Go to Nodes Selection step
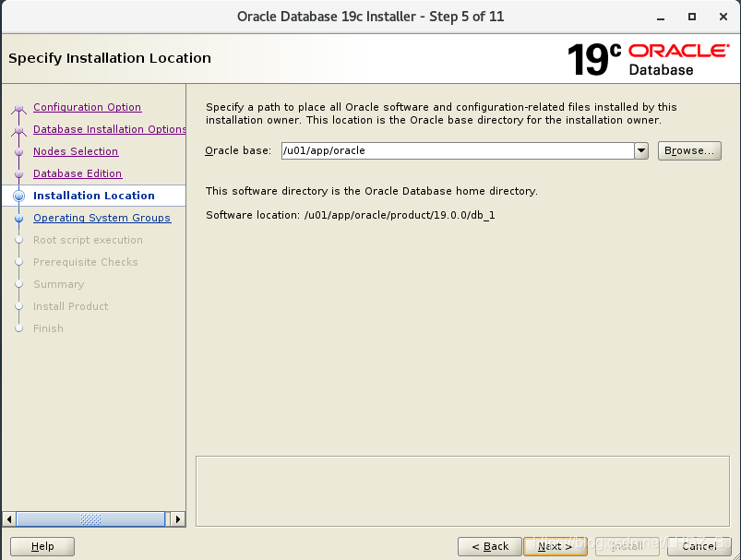741x560 pixels. click(x=76, y=151)
